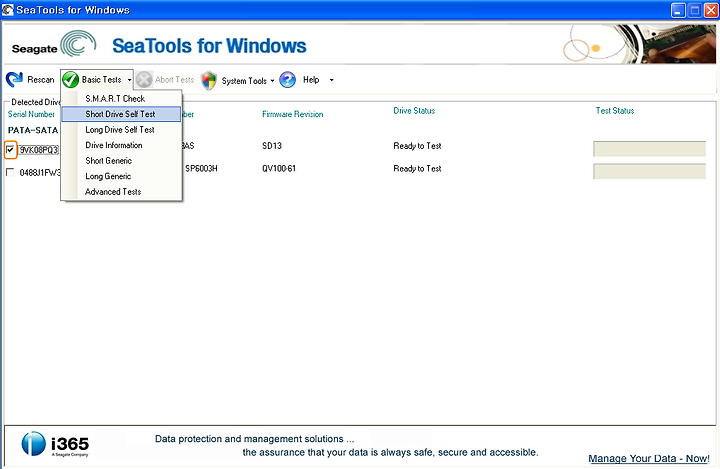Click test status progress bar for QV100-61 drive

pos(649,171)
